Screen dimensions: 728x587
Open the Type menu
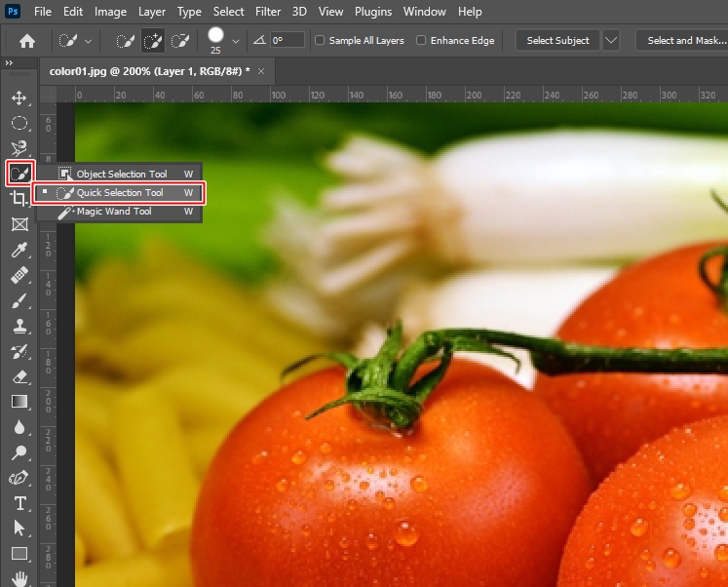pyautogui.click(x=189, y=11)
